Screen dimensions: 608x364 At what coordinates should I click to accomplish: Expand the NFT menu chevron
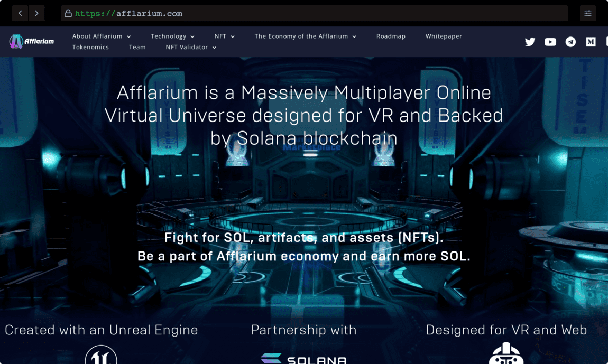(233, 36)
